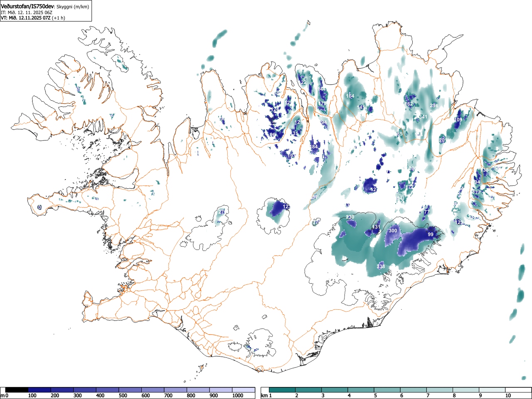Select the black 0–100 m legend swatch
The image size is (532, 399).
17,390
